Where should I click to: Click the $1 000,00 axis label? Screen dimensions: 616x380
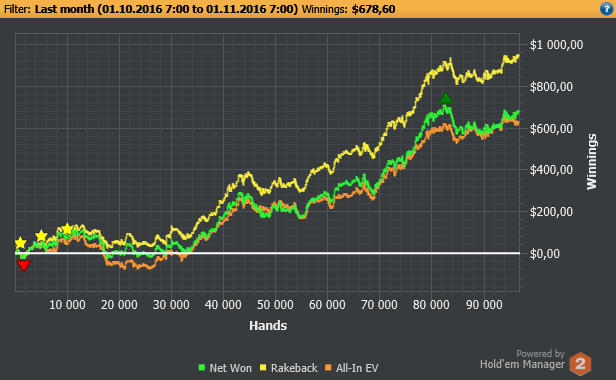(556, 44)
